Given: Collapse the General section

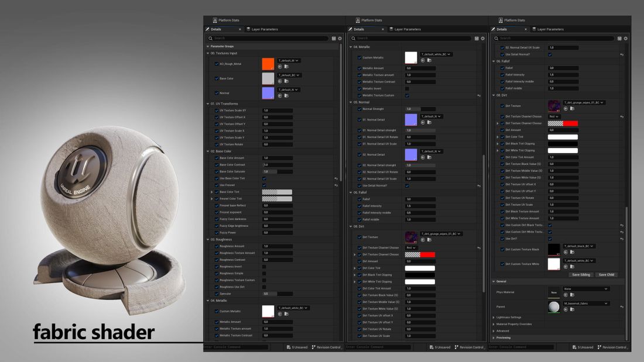Looking at the screenshot, I should (494, 281).
